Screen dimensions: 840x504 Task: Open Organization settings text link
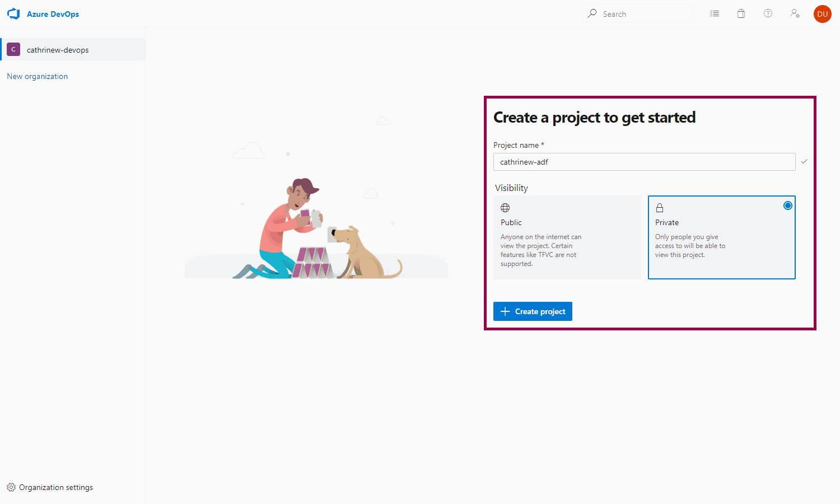[56, 487]
